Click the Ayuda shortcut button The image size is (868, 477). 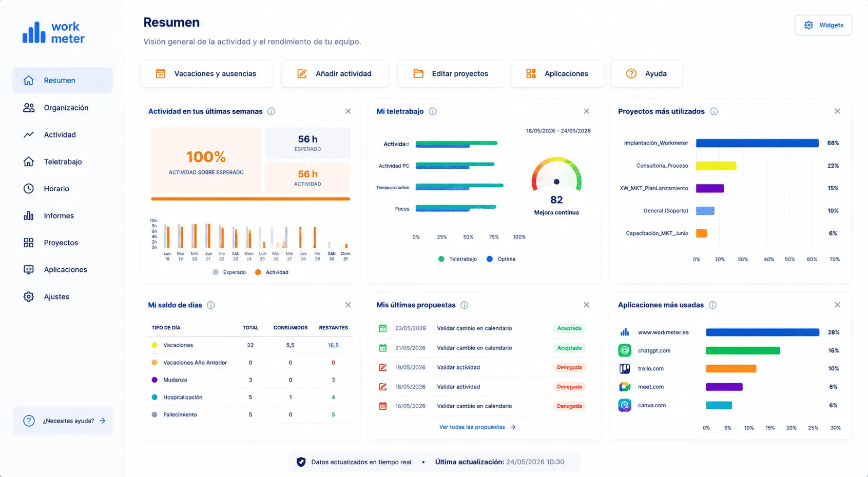647,73
